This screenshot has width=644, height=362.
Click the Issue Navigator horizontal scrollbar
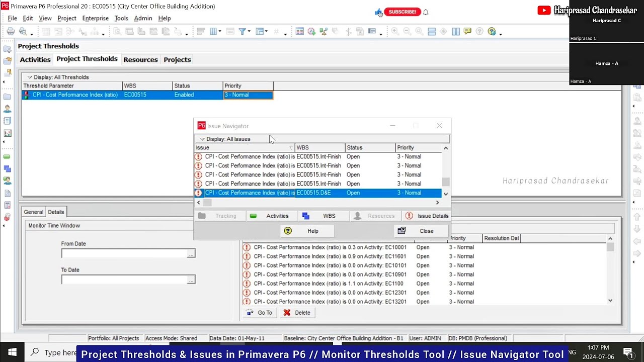click(318, 202)
